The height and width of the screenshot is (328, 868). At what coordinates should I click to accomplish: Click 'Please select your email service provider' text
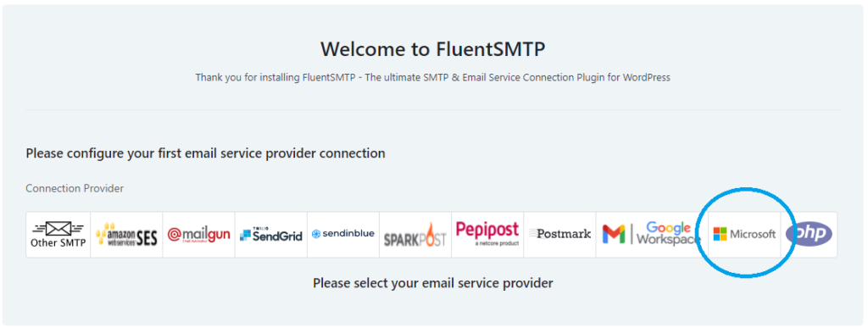click(433, 284)
